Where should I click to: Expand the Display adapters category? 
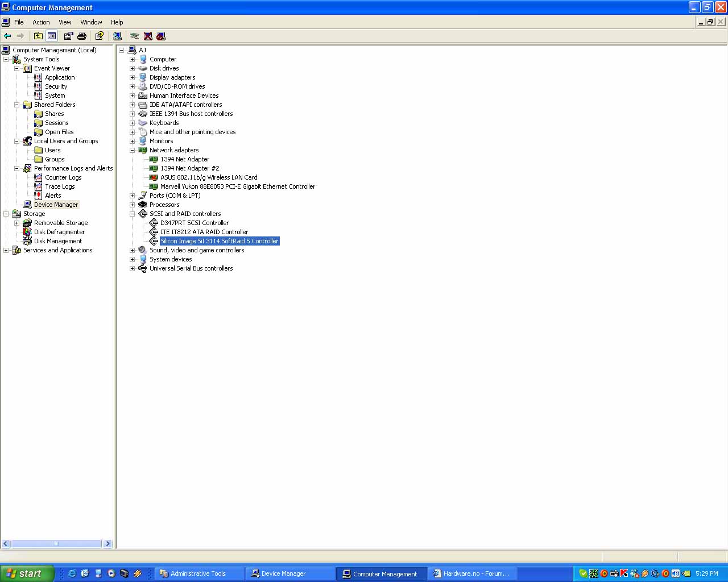coord(133,77)
